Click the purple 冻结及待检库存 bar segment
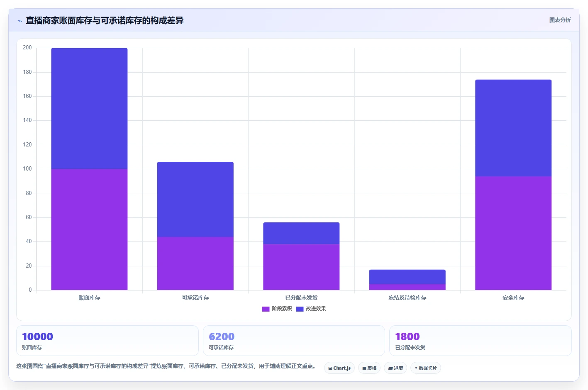This screenshot has height=390, width=588. (407, 287)
